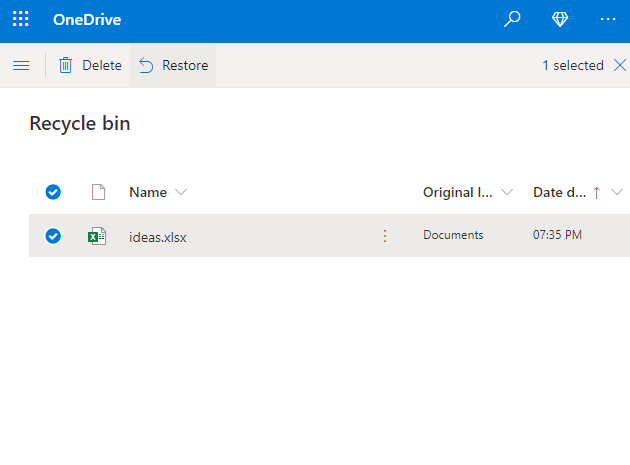This screenshot has width=630, height=465.
Task: Open the actions menu for ideas.xlsx
Action: (x=385, y=236)
